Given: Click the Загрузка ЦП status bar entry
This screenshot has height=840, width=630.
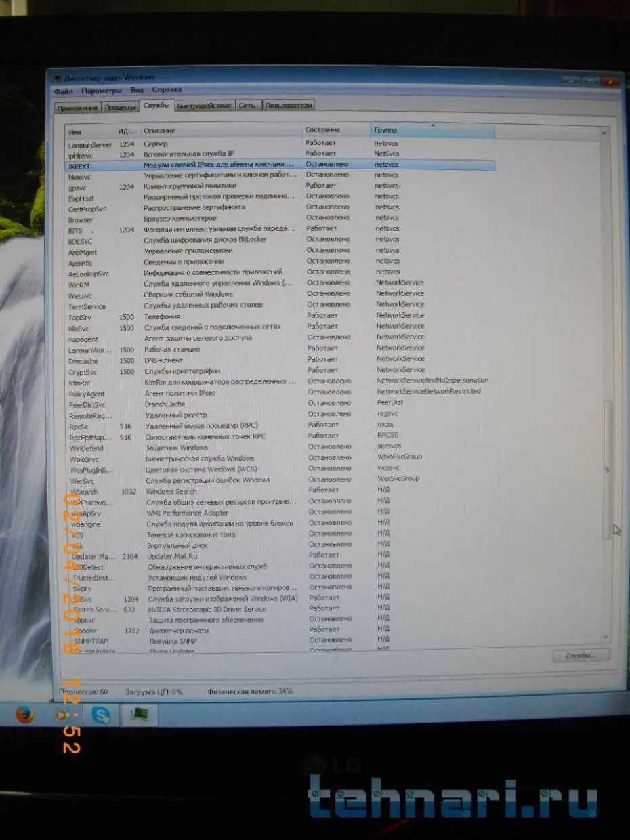Looking at the screenshot, I should (x=154, y=692).
